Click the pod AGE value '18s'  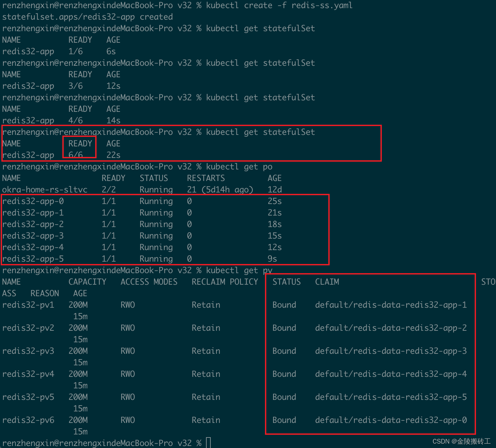(x=275, y=224)
